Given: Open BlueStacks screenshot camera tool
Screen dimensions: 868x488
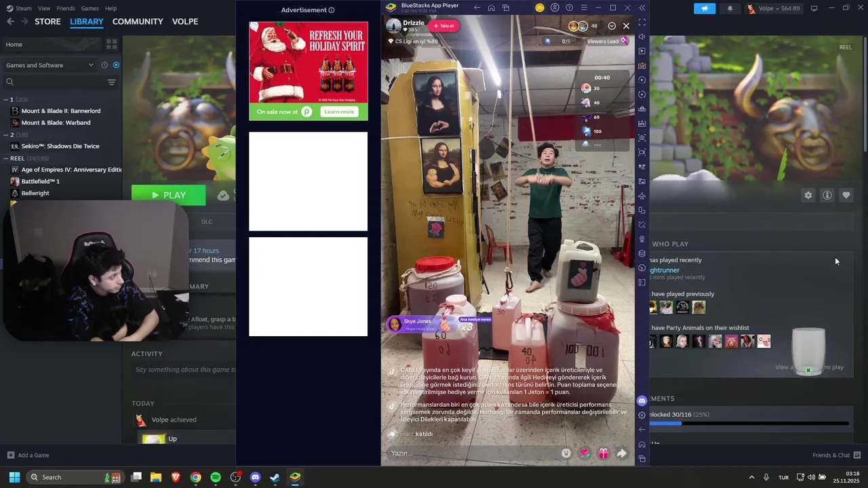Looking at the screenshot, I should coord(642,138).
